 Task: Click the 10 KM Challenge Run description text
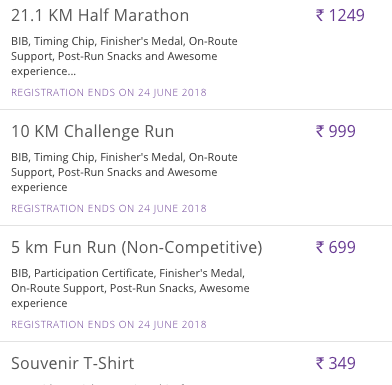[x=124, y=172]
